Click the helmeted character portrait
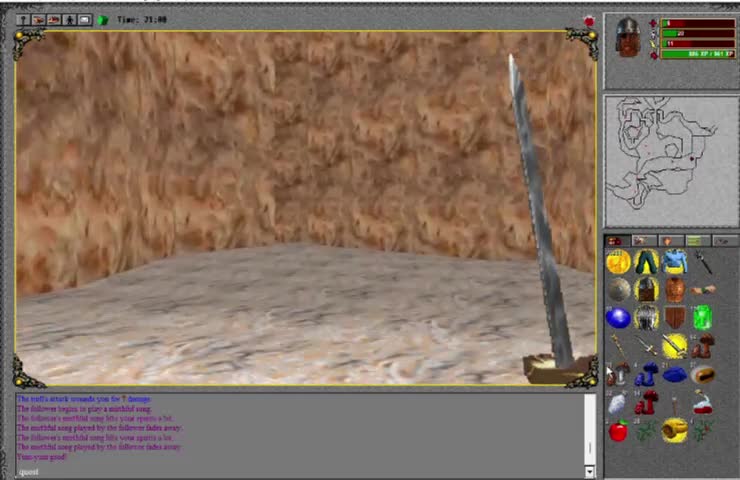The image size is (740, 480). pos(628,37)
